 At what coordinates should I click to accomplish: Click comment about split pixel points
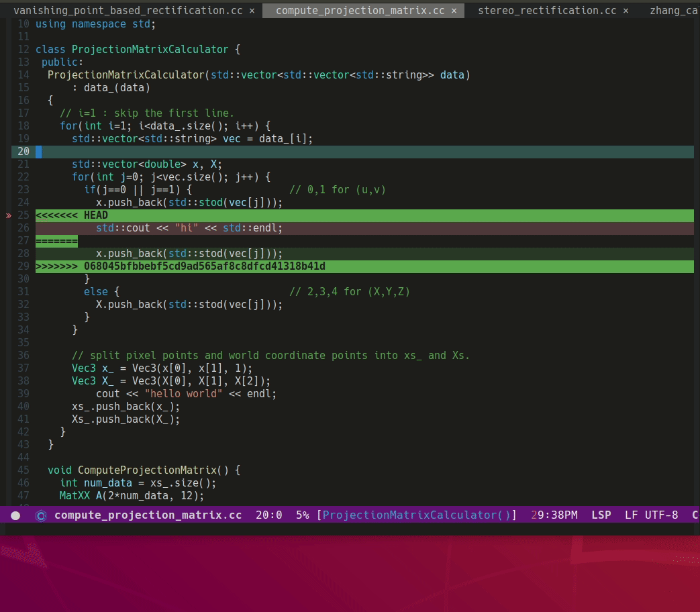click(x=270, y=356)
